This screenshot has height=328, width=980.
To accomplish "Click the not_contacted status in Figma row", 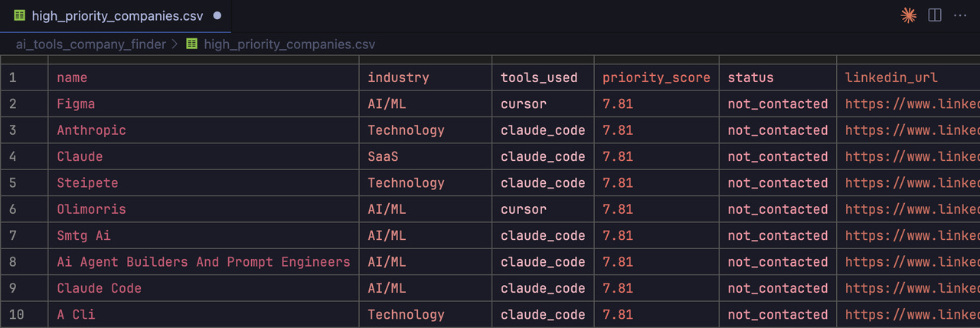I will [778, 103].
